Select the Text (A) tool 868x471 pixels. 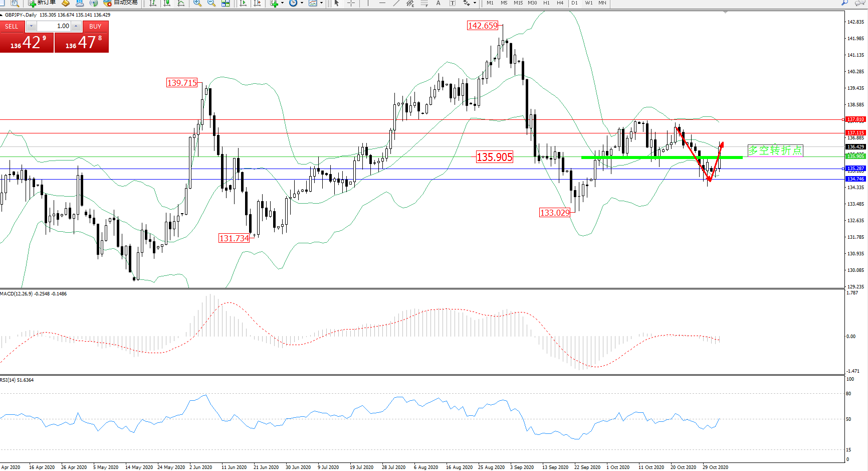[x=438, y=3]
